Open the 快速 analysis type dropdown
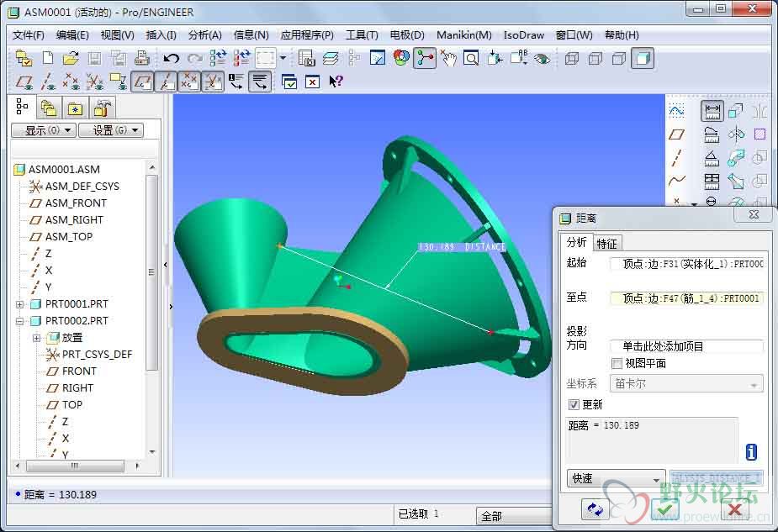The height and width of the screenshot is (532, 778). click(616, 479)
